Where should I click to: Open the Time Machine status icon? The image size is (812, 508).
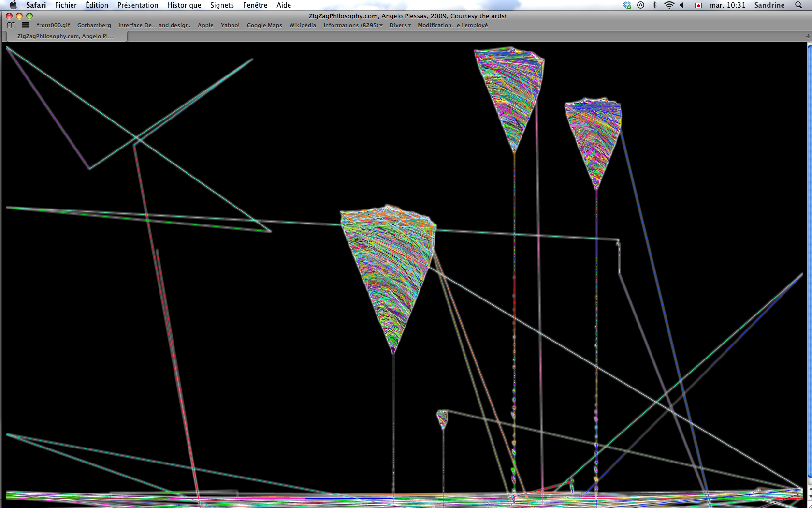tap(640, 5)
